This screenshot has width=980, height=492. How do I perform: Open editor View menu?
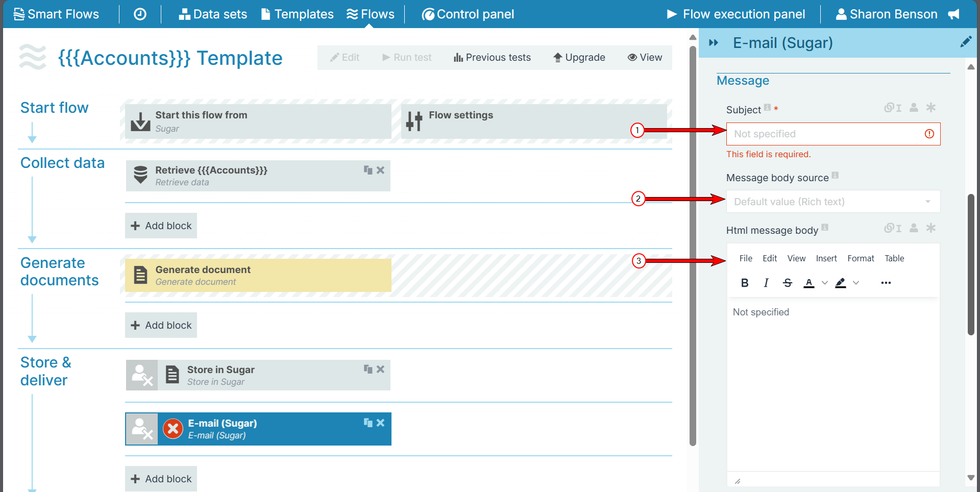796,258
